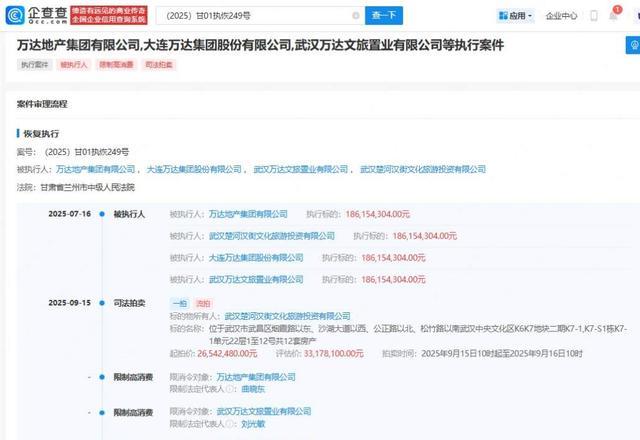Screen dimensions: 640x440
Task: Open legal representative 刘光敏 link
Action: coord(253,424)
